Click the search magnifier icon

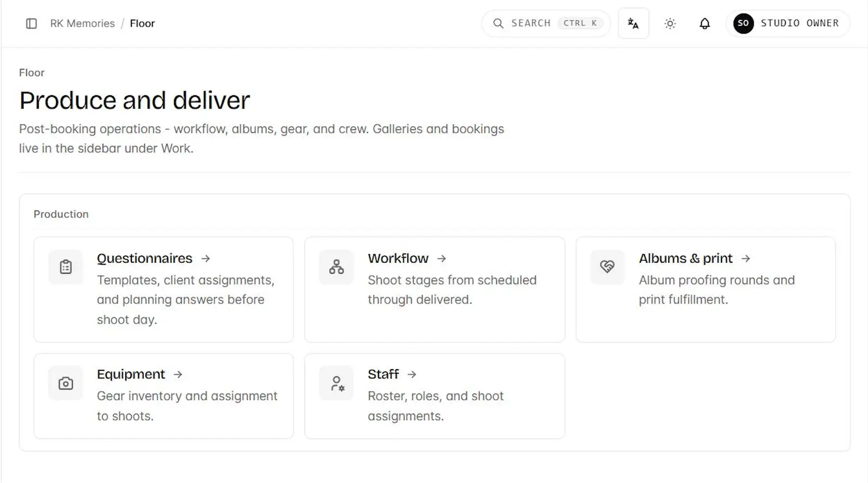(498, 23)
